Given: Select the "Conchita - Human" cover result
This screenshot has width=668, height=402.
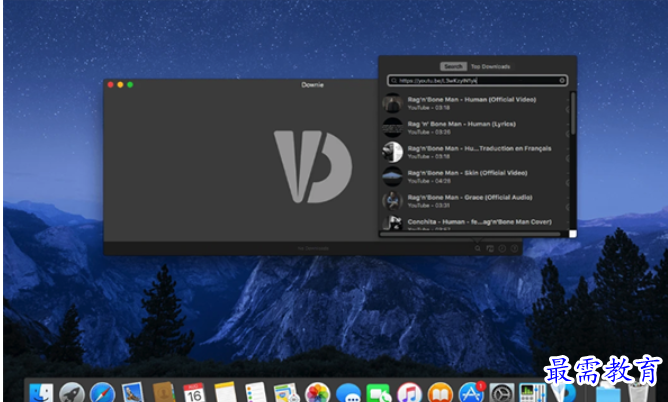Looking at the screenshot, I should click(x=475, y=222).
